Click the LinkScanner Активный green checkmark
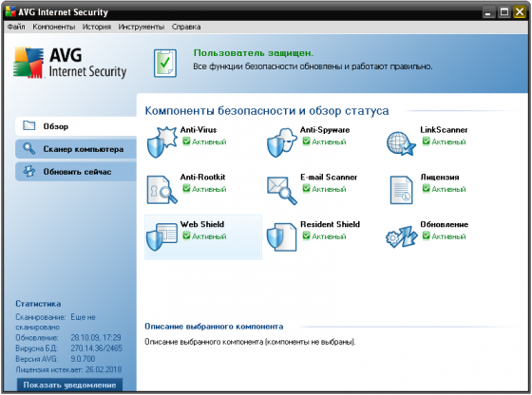The height and width of the screenshot is (395, 532). (427, 141)
